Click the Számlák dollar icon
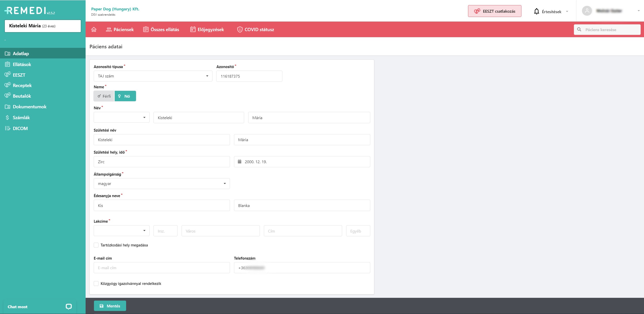The height and width of the screenshot is (314, 644). [7, 117]
